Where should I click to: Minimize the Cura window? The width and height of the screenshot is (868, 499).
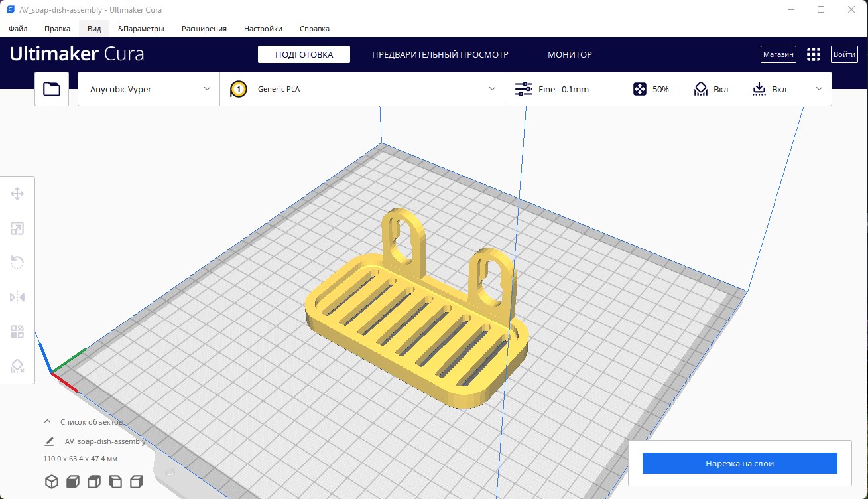click(791, 9)
